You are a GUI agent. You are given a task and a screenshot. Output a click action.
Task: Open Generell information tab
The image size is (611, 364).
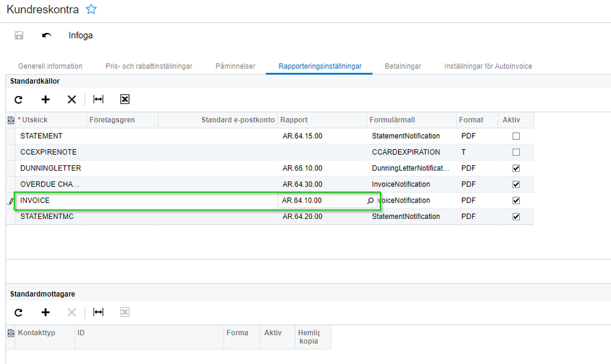(x=50, y=66)
